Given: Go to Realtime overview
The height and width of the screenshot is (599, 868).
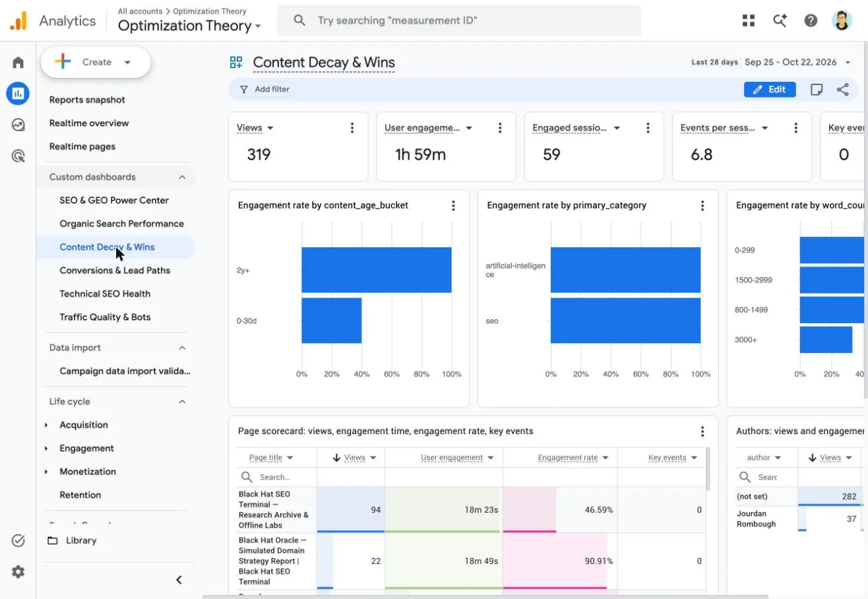Looking at the screenshot, I should 89,123.
